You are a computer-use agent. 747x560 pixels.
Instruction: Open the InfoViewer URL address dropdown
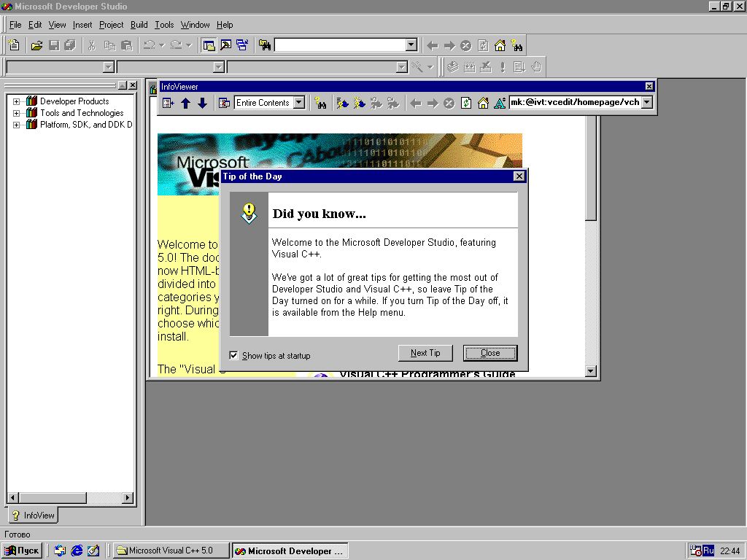646,102
